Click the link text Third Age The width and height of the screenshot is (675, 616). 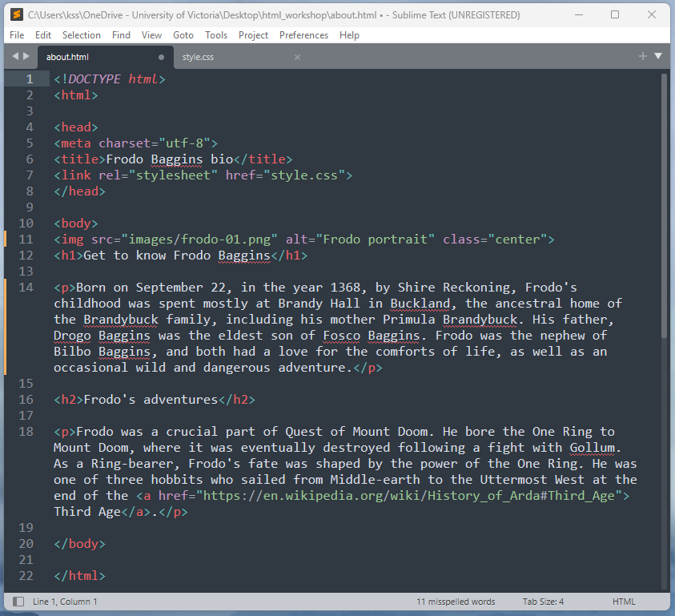(x=87, y=511)
